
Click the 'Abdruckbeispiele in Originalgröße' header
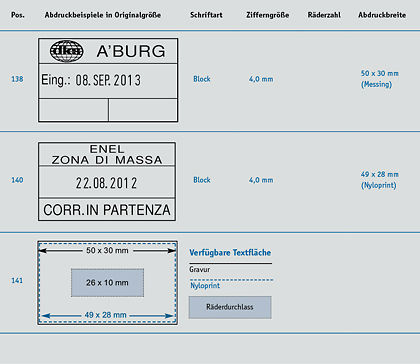(103, 15)
